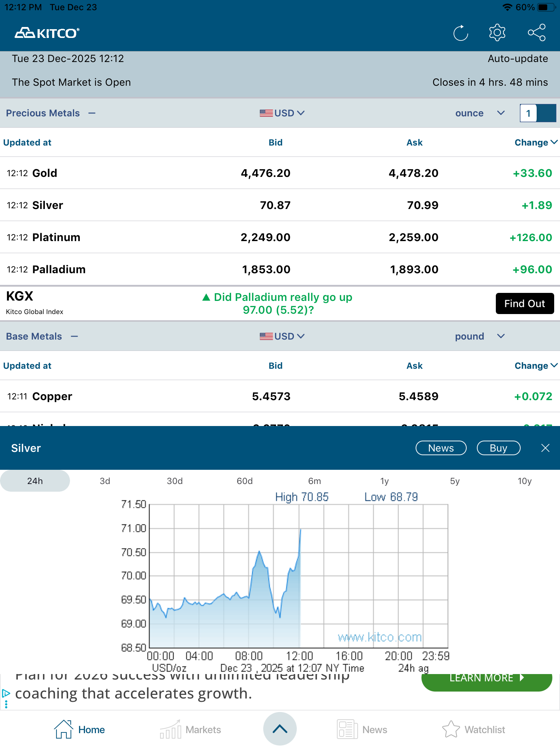
Task: Tap the Wi-Fi status icon
Action: [x=507, y=7]
